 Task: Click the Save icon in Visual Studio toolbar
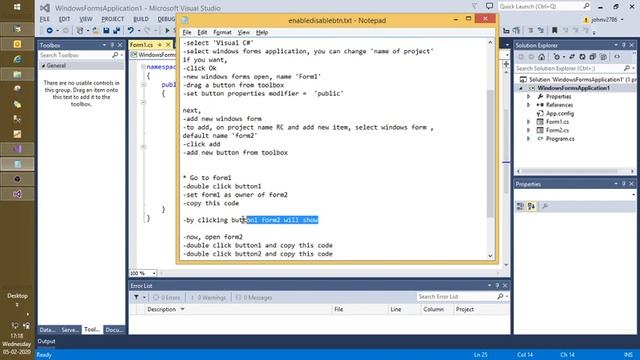point(107,31)
